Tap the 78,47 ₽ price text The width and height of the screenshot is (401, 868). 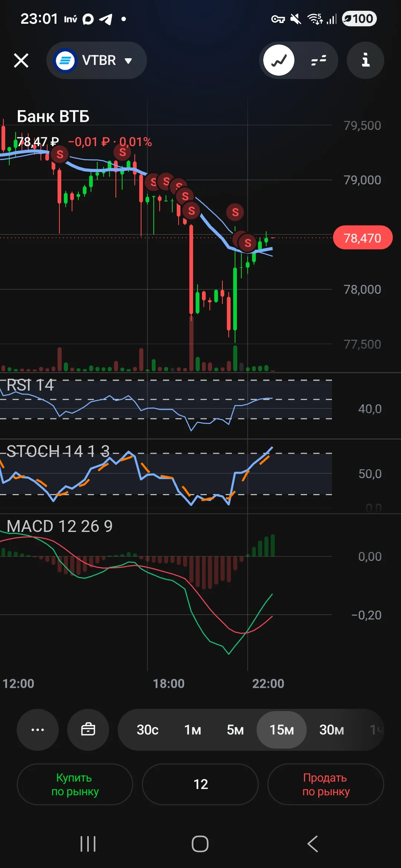38,142
